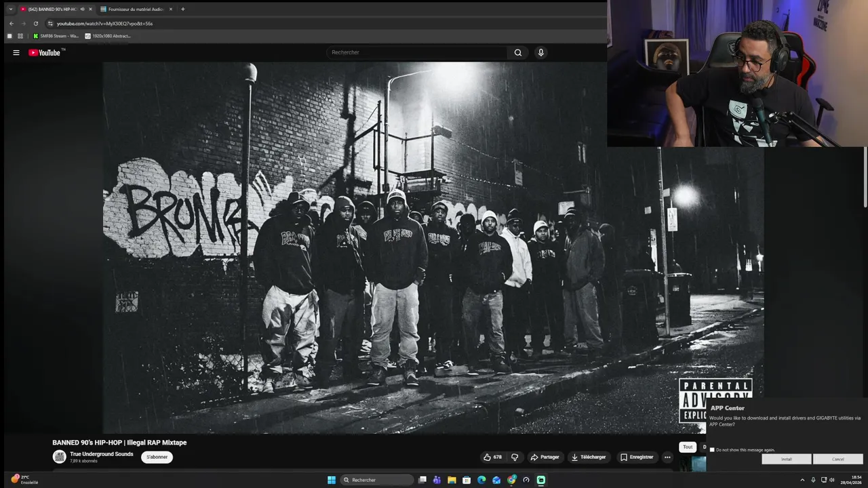This screenshot has height=488, width=868.
Task: Open Microsoft Store from the taskbar
Action: tap(467, 480)
